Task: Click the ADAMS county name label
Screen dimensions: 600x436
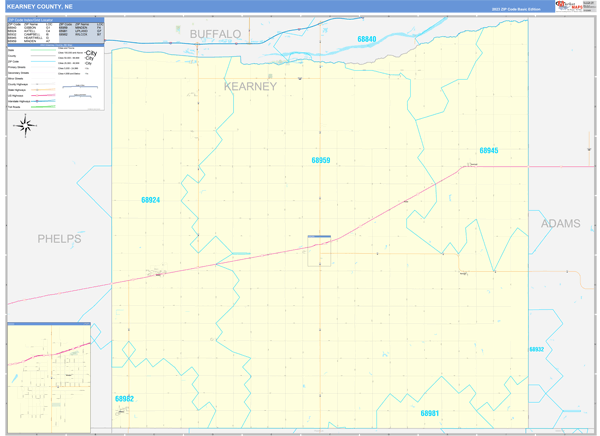Action: pyautogui.click(x=560, y=224)
